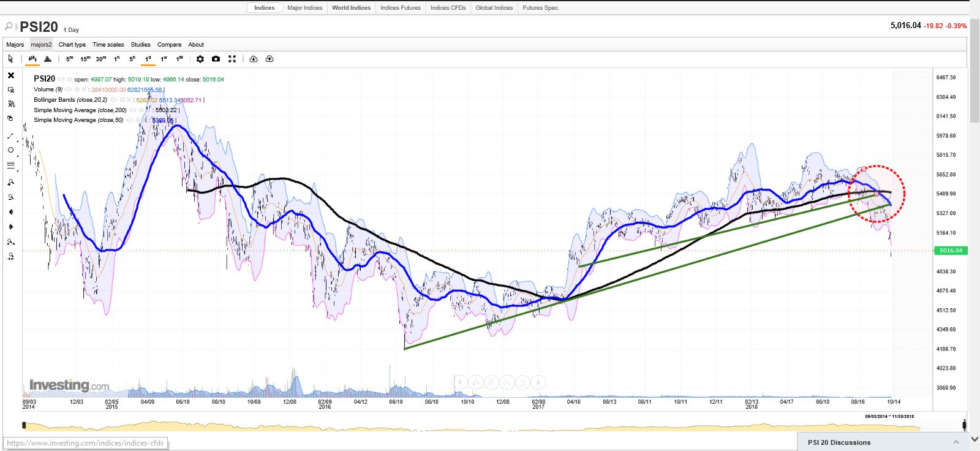Open the Majors menu
The image size is (980, 451).
15,45
